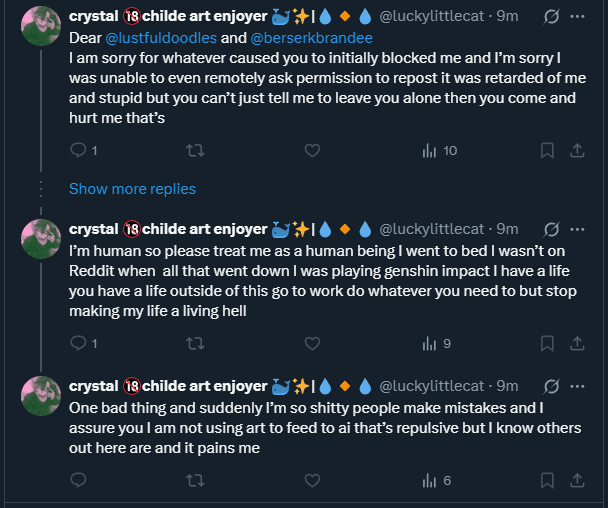
Task: View analytics showing 10 views
Action: point(439,151)
